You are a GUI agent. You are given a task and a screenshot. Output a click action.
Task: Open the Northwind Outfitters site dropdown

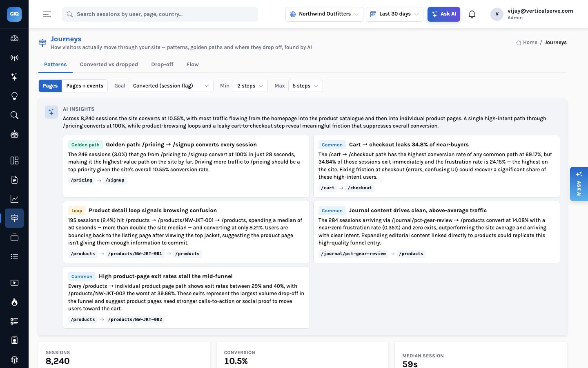coord(324,14)
